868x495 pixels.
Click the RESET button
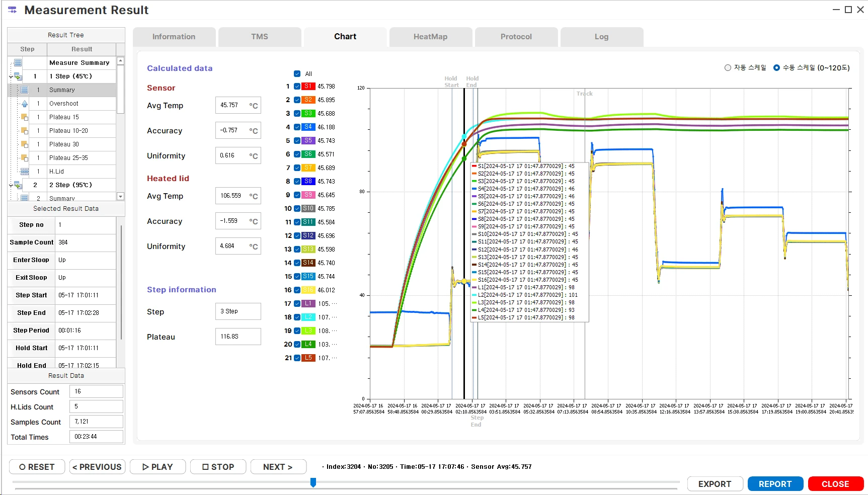click(x=37, y=467)
